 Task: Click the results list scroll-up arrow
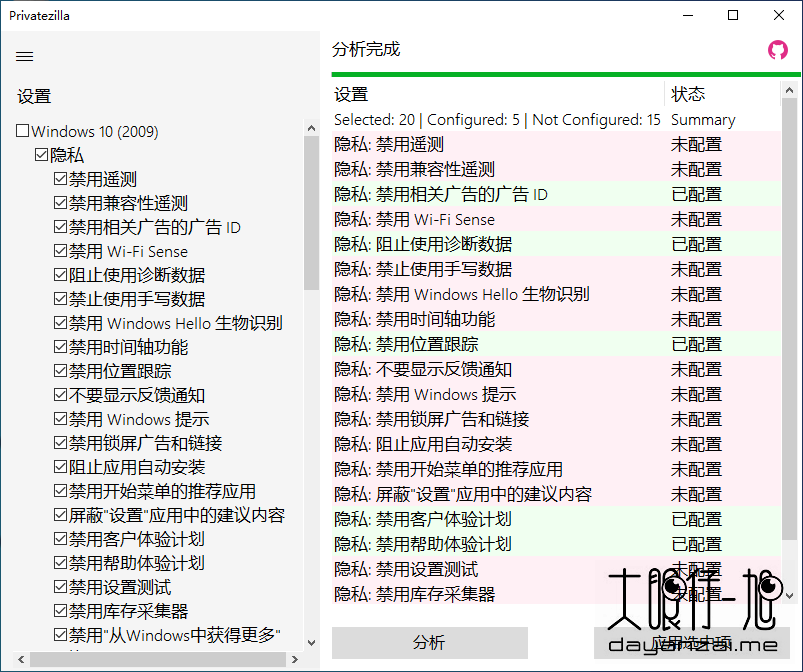point(789,91)
